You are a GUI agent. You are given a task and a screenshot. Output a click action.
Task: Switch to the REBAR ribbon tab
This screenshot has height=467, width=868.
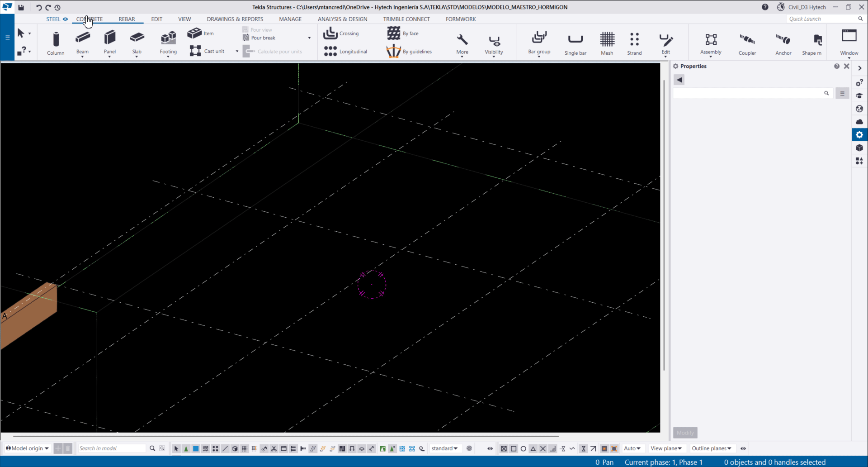click(x=127, y=19)
